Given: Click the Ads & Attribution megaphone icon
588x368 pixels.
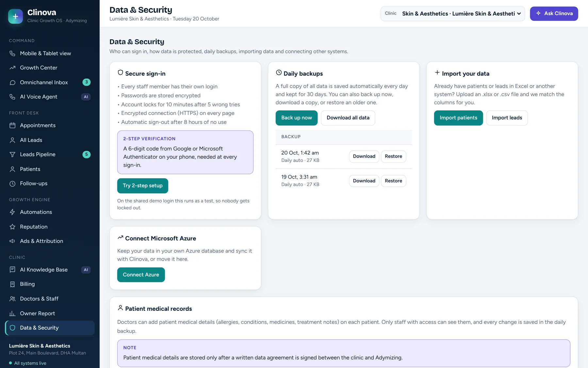Looking at the screenshot, I should click(12, 241).
